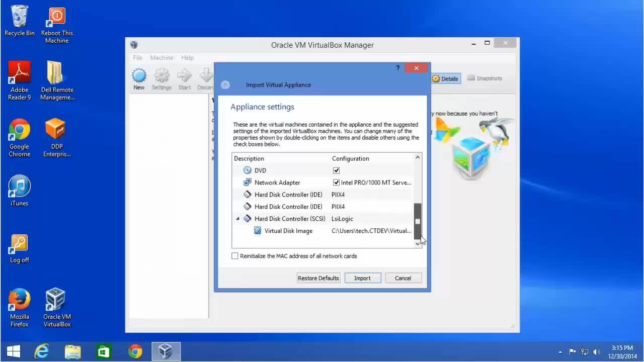
Task: Open Log off desktop shortcut
Action: 20,248
